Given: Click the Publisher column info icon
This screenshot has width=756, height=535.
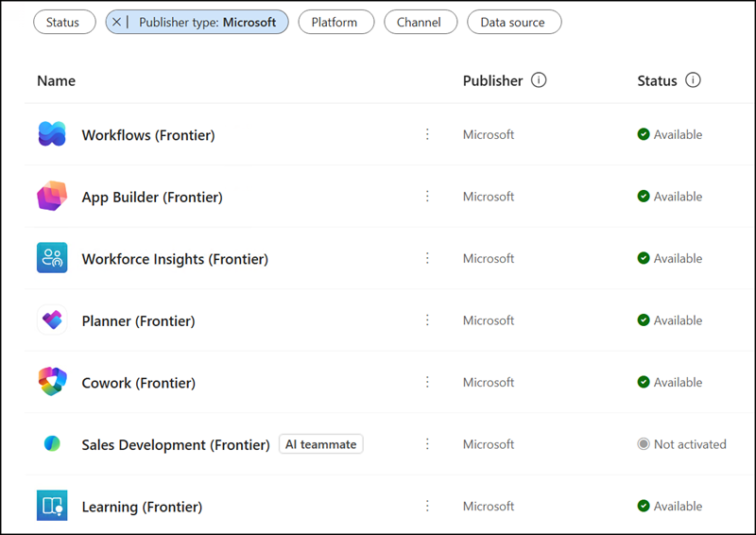Looking at the screenshot, I should [539, 80].
